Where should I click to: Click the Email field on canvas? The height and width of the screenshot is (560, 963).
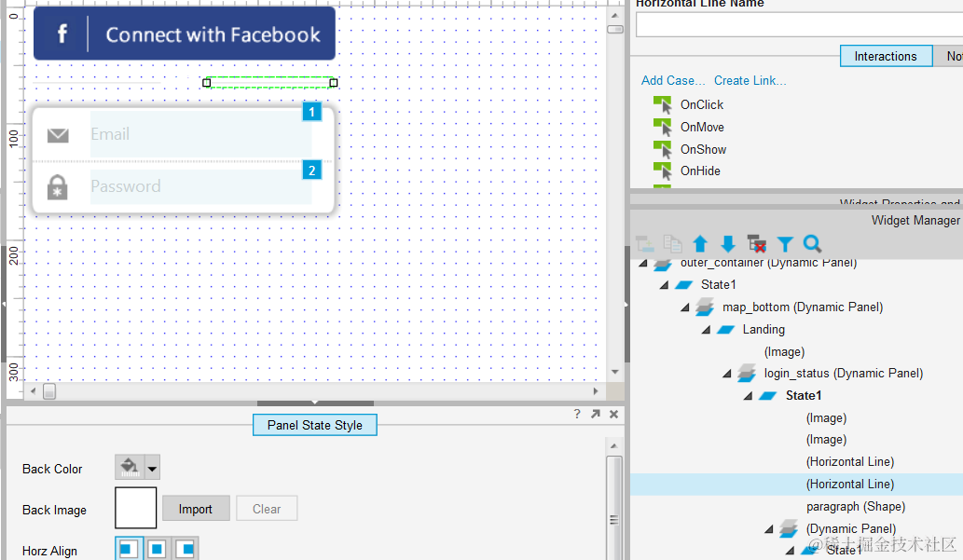pyautogui.click(x=200, y=134)
